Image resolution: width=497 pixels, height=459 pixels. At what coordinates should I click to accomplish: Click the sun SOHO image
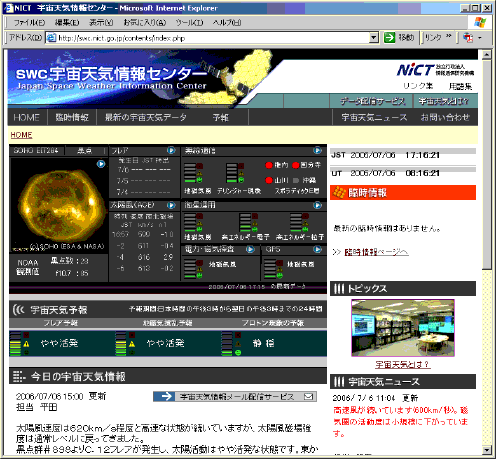pos(59,205)
